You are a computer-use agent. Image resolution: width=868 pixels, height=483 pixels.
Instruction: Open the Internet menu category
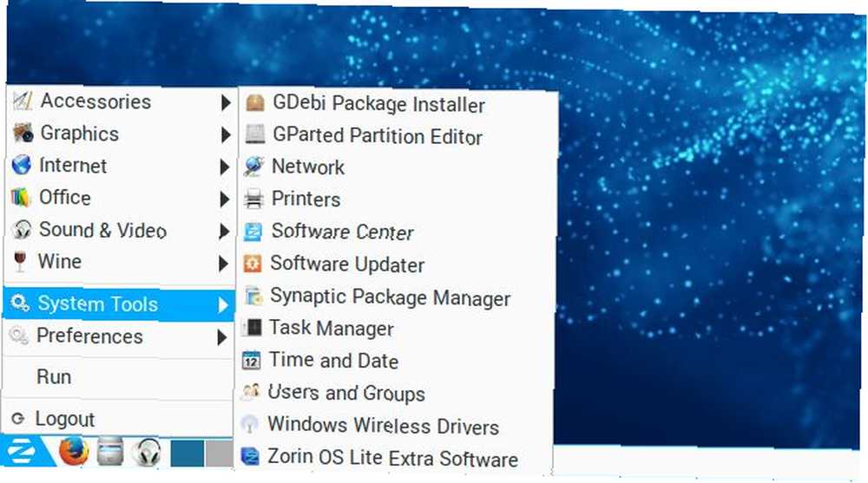click(x=121, y=166)
